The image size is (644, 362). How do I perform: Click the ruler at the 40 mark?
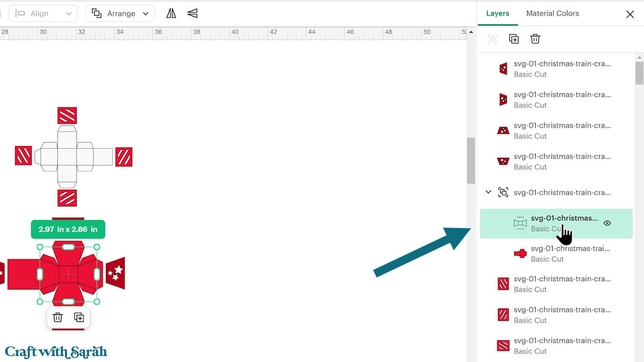click(x=235, y=32)
